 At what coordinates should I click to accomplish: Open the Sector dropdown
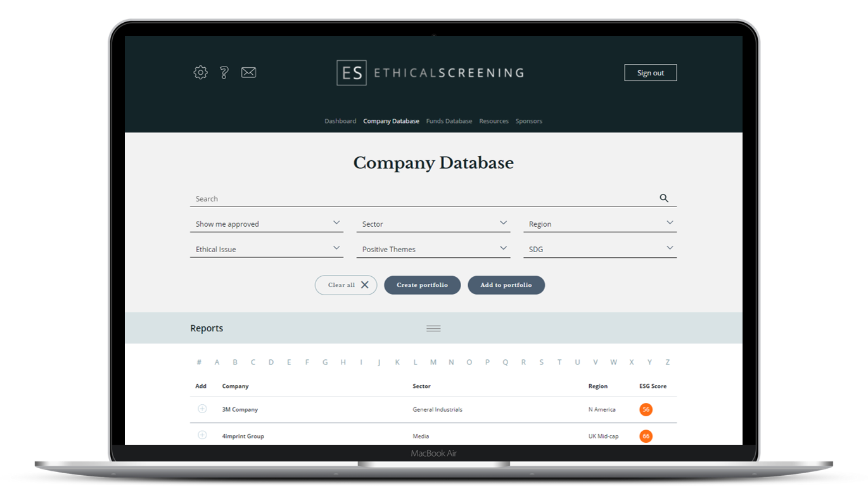point(433,224)
